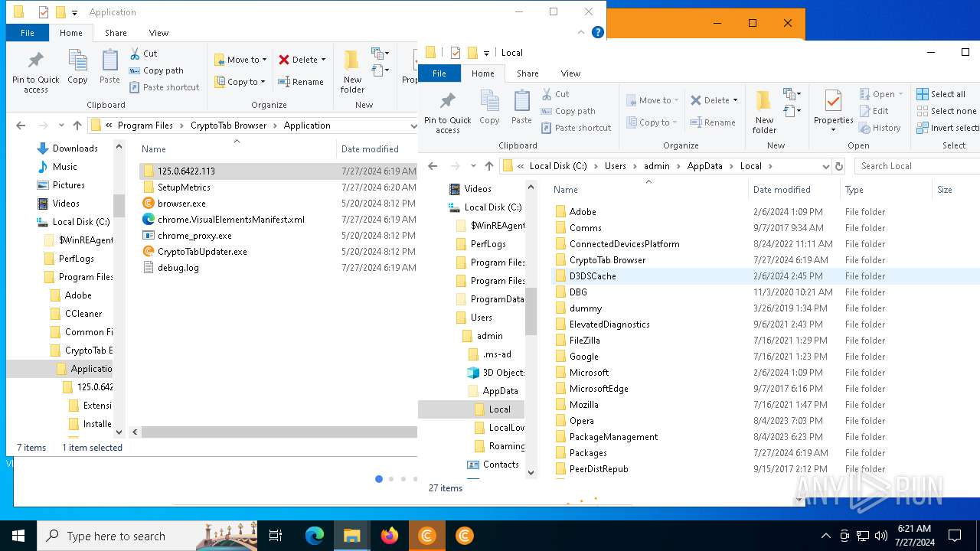The height and width of the screenshot is (551, 980).
Task: Click Select all in Local window
Action: point(941,94)
